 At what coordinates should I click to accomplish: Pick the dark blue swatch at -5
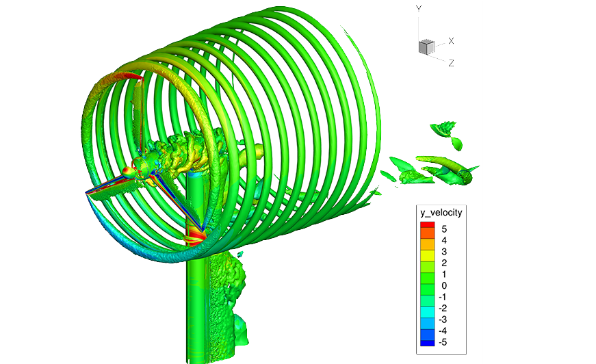(427, 341)
